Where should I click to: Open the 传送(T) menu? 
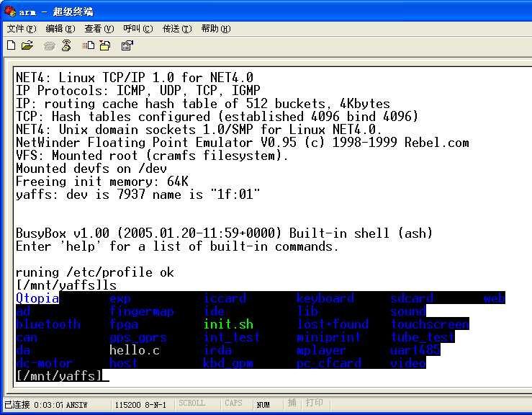pos(177,29)
